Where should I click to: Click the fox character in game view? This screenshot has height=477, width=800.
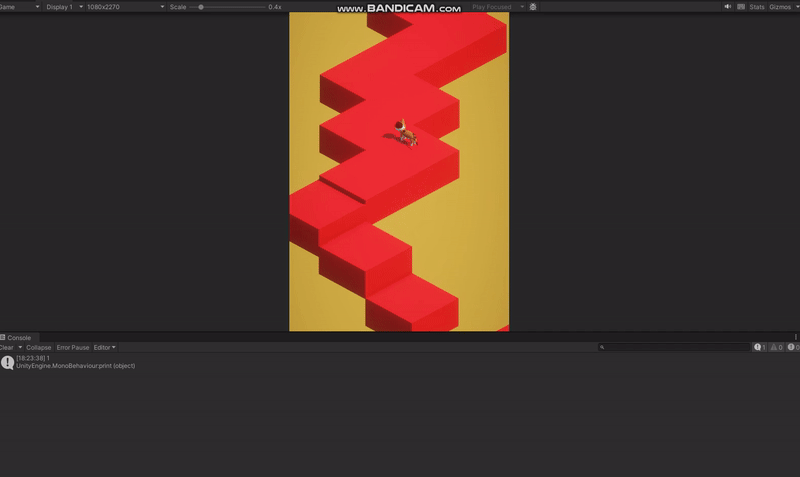pos(405,133)
